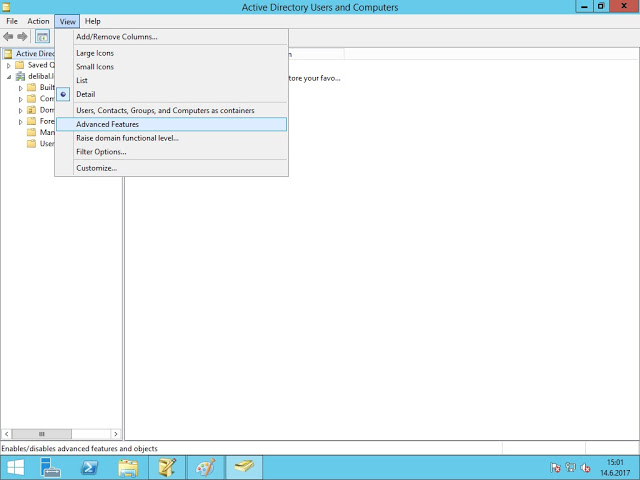
Task: Click the console tree toolbar icon
Action: [x=43, y=37]
